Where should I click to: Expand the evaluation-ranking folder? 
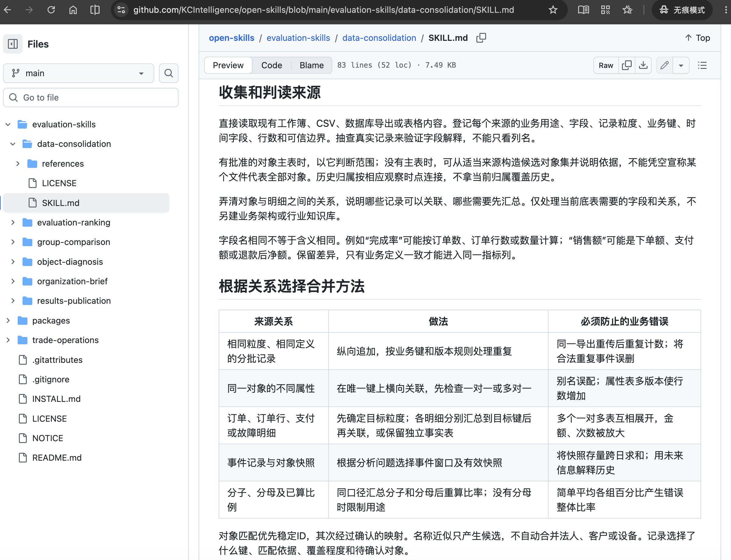coord(13,222)
